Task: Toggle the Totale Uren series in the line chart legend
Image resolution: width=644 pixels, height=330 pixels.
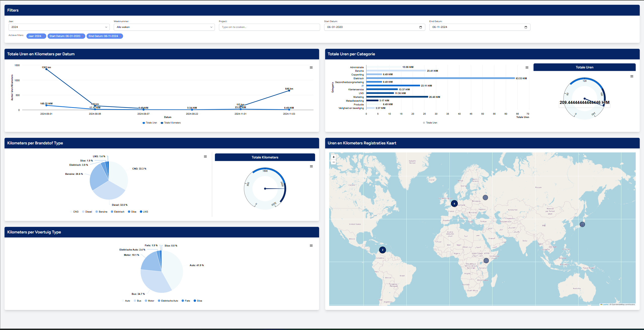Action: point(150,123)
